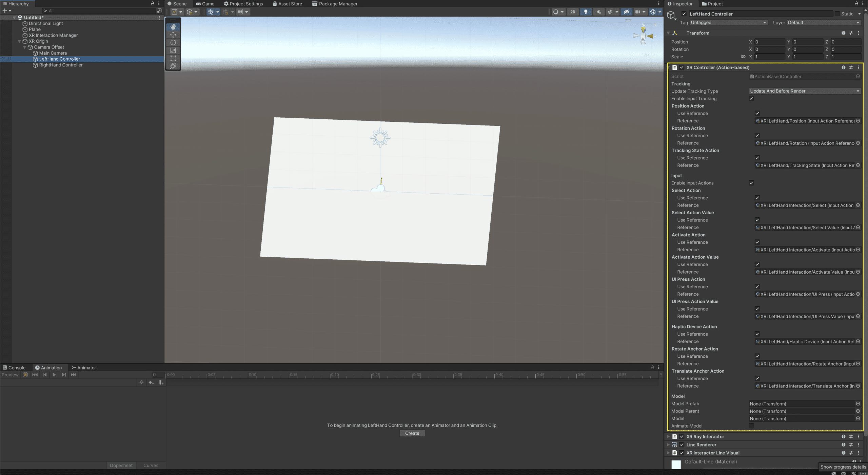This screenshot has width=868, height=475.
Task: Toggle Gizmos button in Scene toolbar
Action: tap(653, 12)
